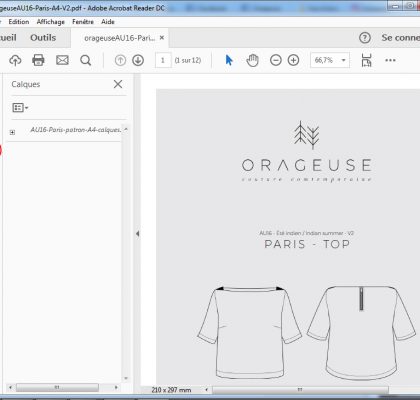
Task: Send file by email envelope icon
Action: pos(62,60)
